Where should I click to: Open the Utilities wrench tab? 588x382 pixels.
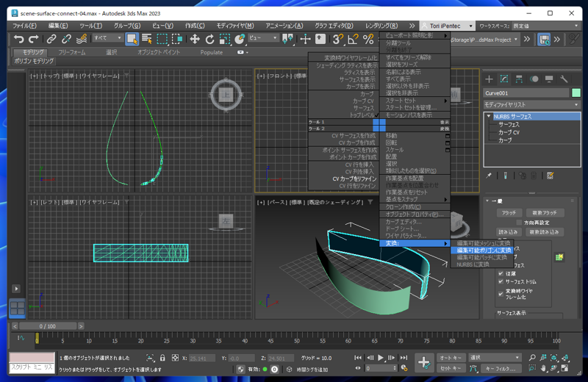pyautogui.click(x=564, y=79)
